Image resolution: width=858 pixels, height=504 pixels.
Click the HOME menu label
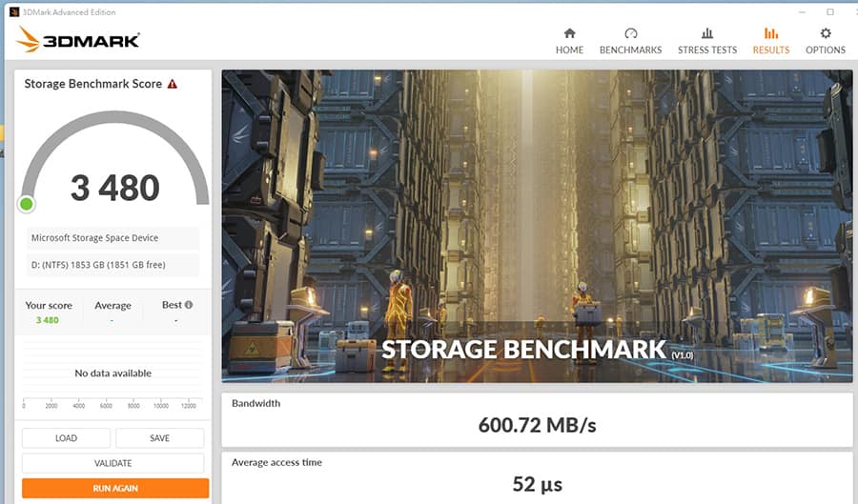[x=570, y=50]
